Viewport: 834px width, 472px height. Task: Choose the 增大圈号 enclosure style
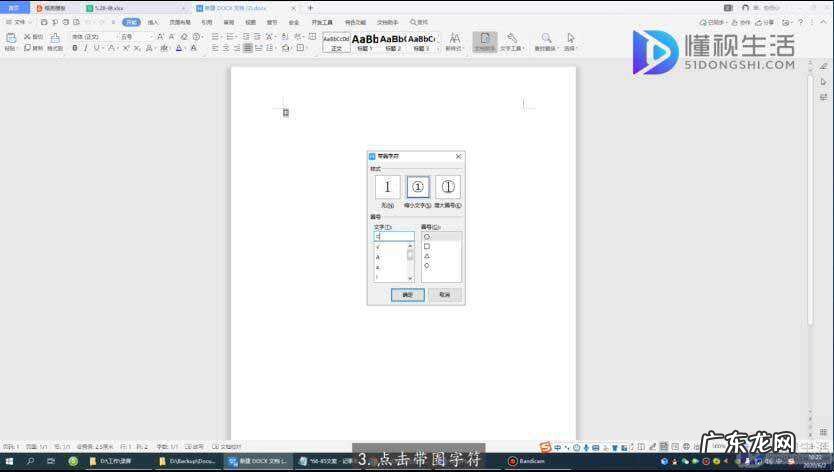pos(448,187)
